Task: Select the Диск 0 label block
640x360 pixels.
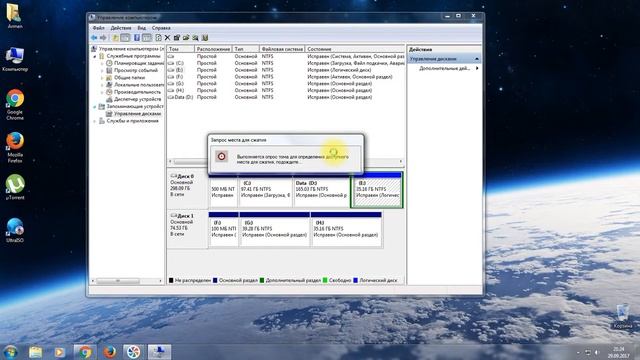Action: click(187, 190)
